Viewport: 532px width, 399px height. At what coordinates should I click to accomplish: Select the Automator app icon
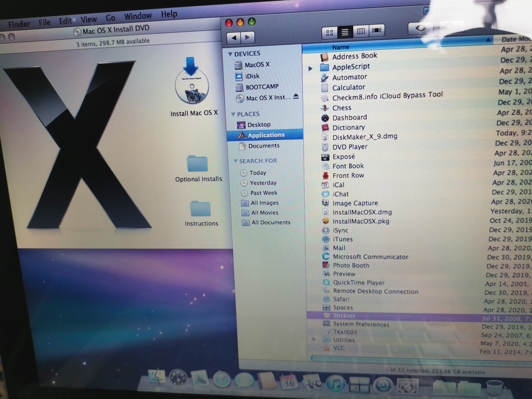[x=325, y=78]
